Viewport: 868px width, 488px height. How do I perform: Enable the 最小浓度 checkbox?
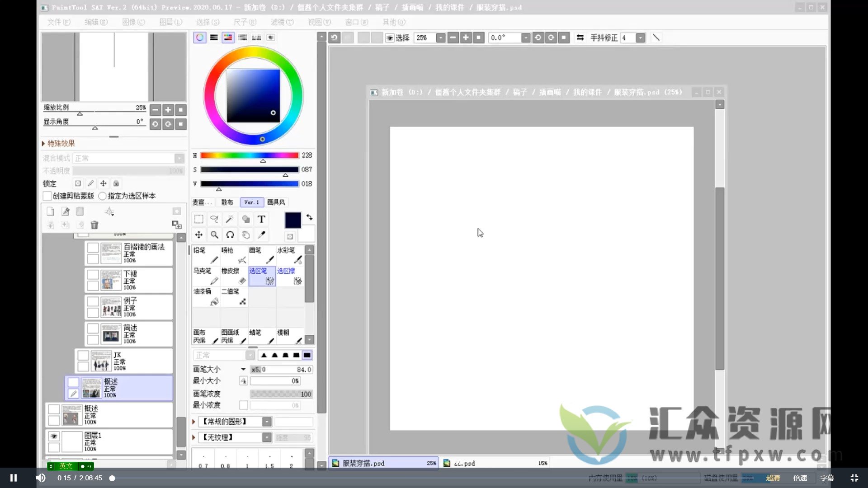[243, 405]
